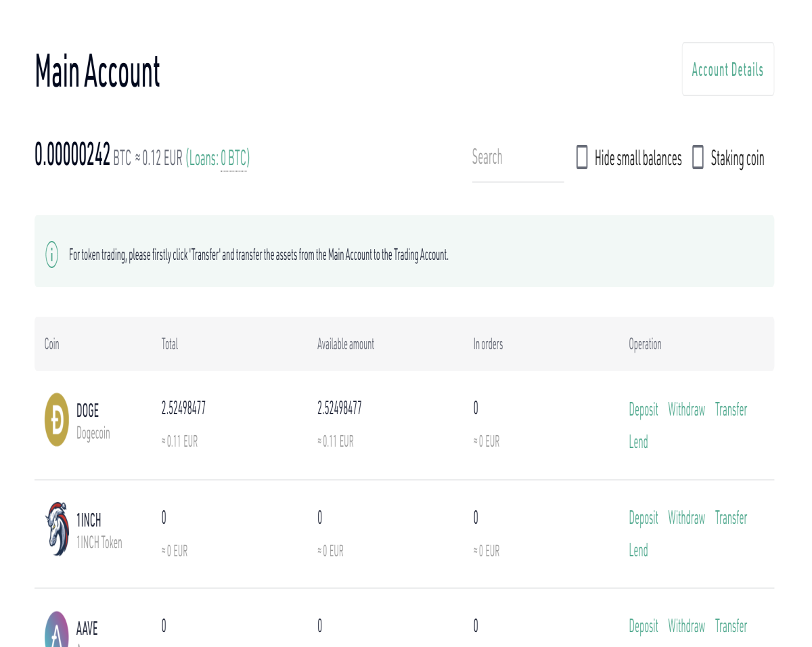Withdraw 1INCH
This screenshot has height=647, width=812.
(x=686, y=518)
